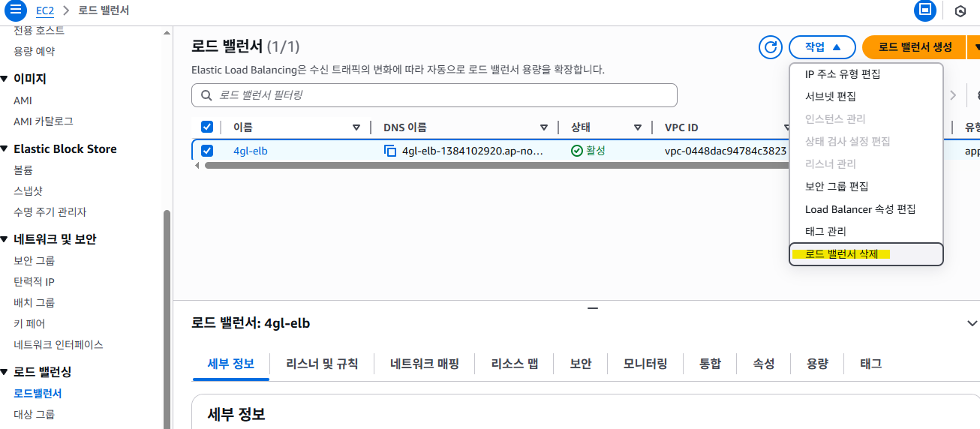Click the search magnifier in filter box
The image size is (980, 429).
(206, 96)
